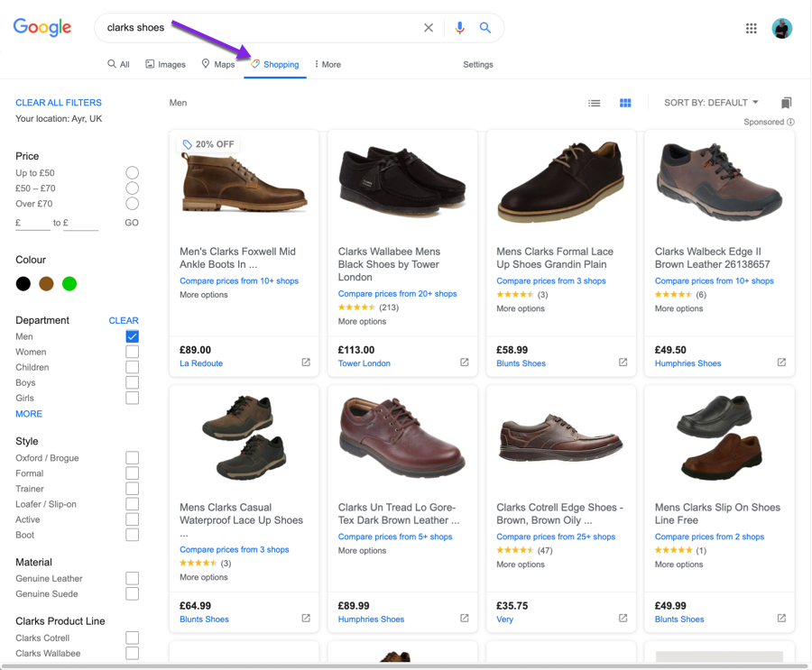Clear the search box text
This screenshot has width=812, height=670.
coord(429,28)
